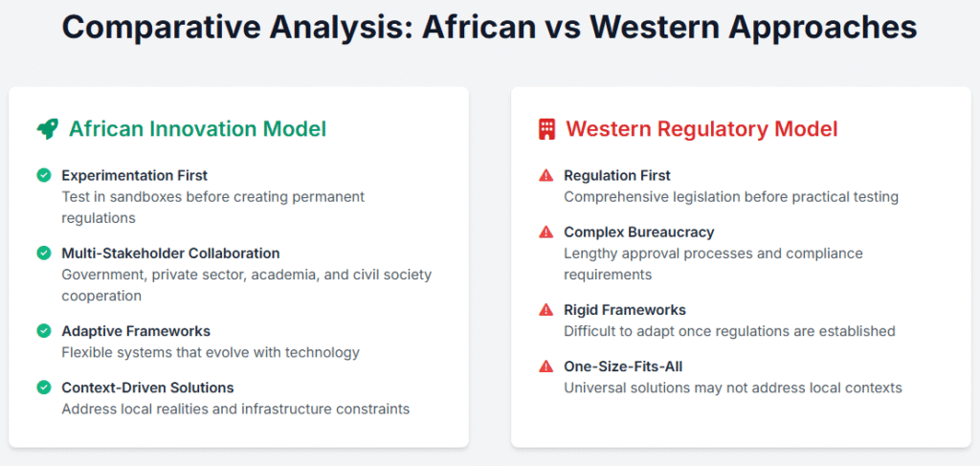
Task: Click the Multi-Stakeholder Collaboration item title
Action: [170, 253]
